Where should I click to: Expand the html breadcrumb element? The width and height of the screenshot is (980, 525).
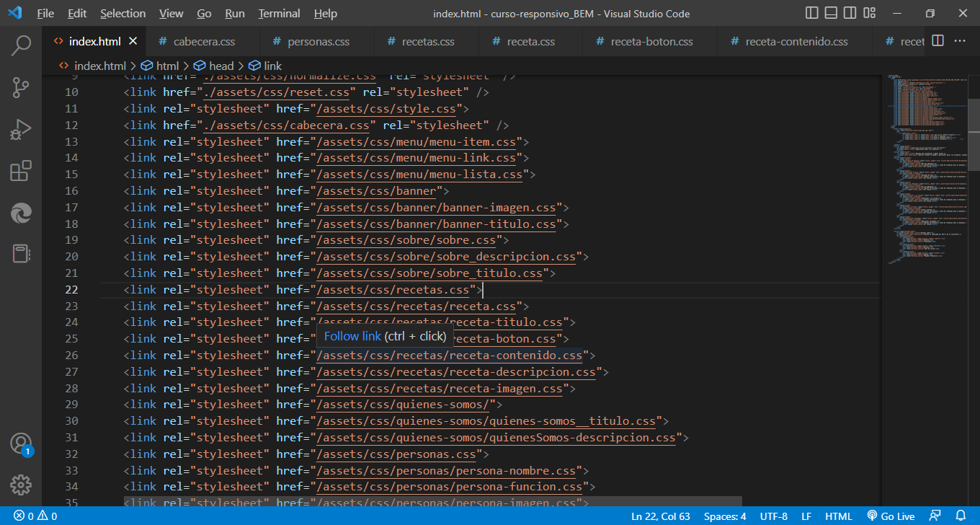[x=161, y=66]
